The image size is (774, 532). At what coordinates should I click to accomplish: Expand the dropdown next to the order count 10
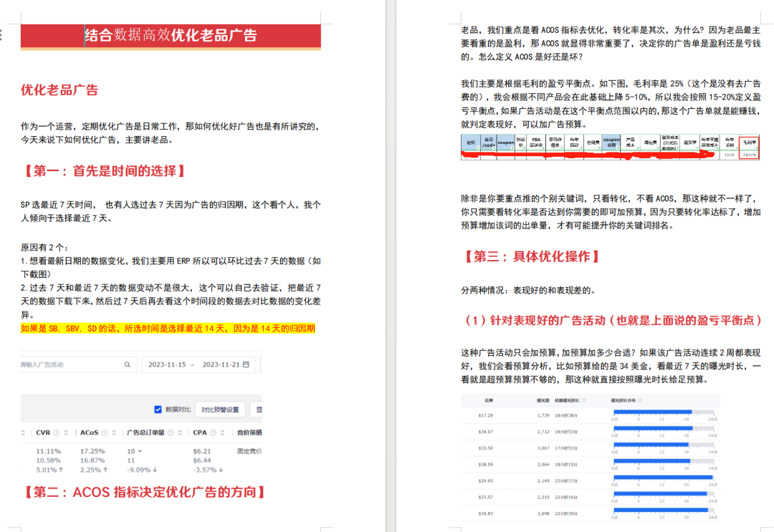[x=140, y=451]
